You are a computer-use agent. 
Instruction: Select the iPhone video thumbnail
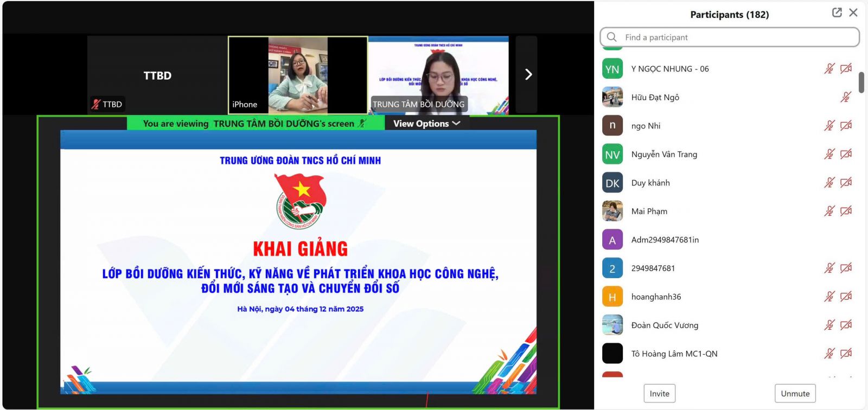click(x=298, y=75)
